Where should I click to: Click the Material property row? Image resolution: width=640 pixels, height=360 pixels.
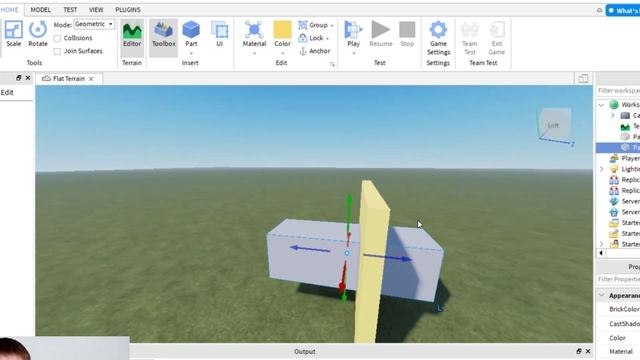[x=618, y=351]
